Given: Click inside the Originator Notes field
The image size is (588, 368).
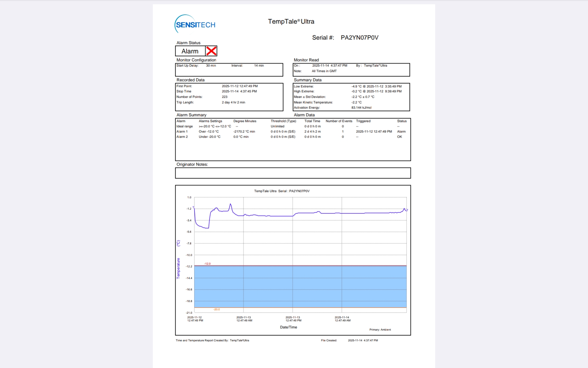Looking at the screenshot, I should [292, 173].
